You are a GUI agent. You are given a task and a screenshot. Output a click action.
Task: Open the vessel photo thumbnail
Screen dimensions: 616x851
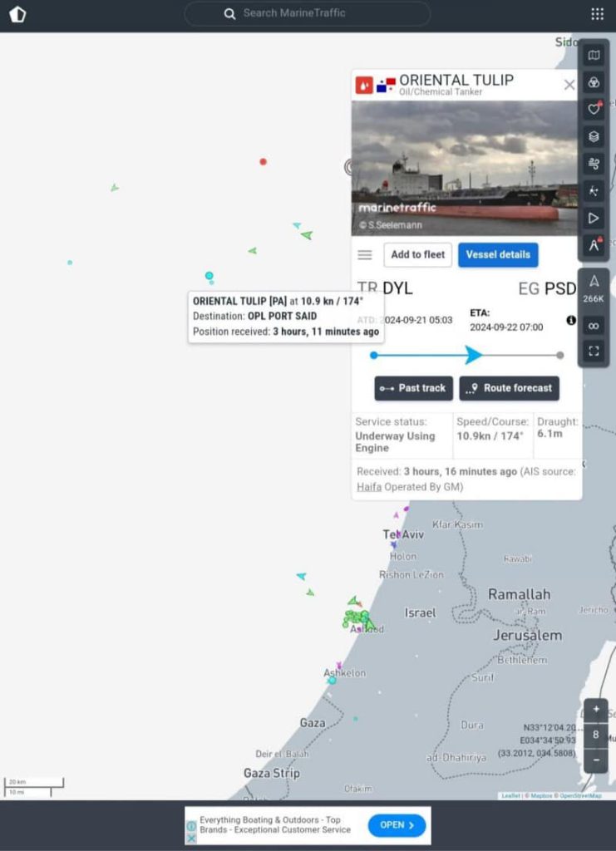[x=465, y=168]
